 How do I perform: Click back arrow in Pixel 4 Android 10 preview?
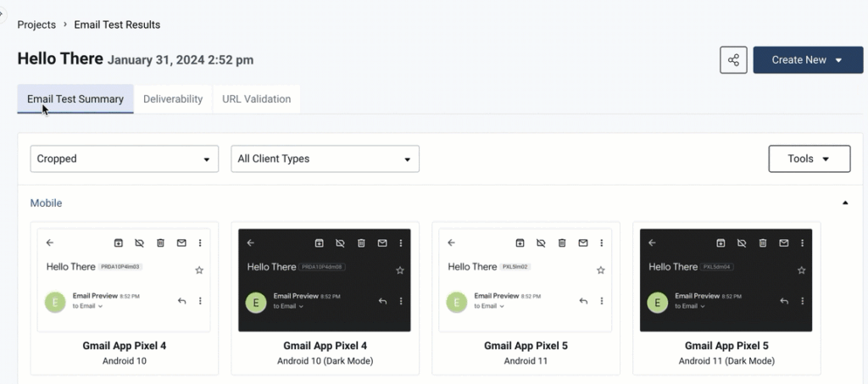(50, 242)
